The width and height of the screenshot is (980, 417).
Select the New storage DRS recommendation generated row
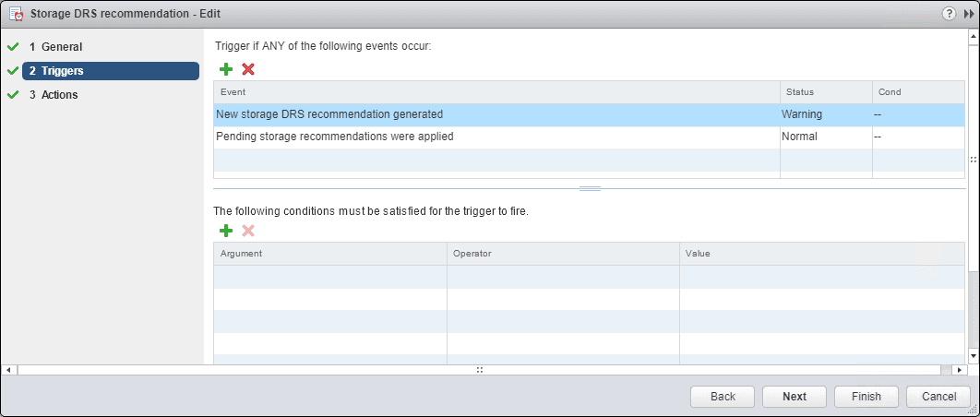(x=329, y=114)
